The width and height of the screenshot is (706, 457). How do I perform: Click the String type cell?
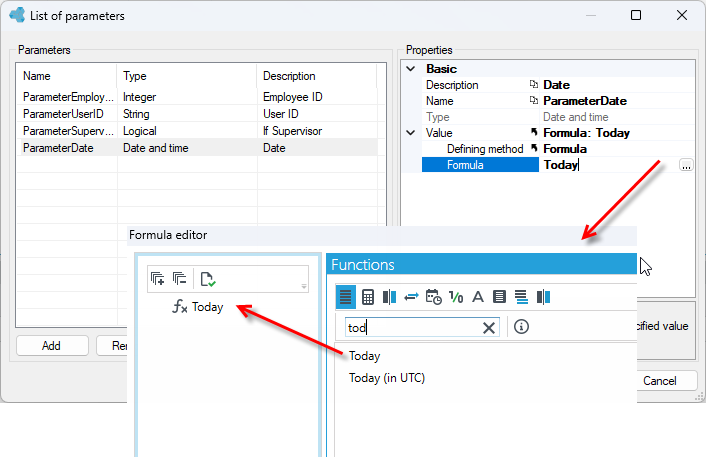tap(136, 114)
